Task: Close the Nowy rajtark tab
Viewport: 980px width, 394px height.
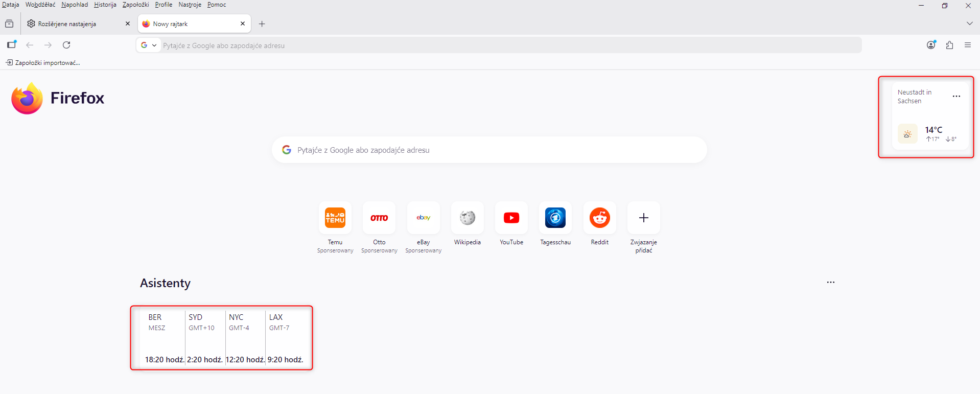Action: (x=243, y=24)
